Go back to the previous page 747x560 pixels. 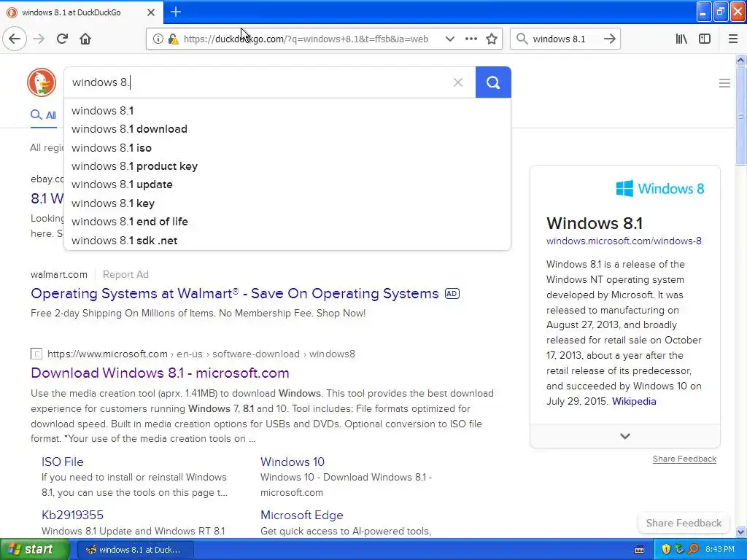[15, 39]
